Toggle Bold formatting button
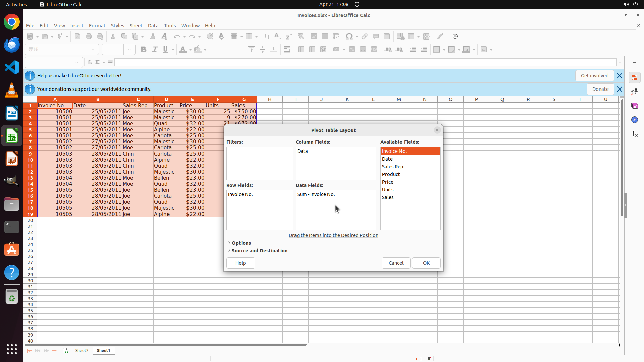Screen dimensions: 644x362 (x=144, y=50)
